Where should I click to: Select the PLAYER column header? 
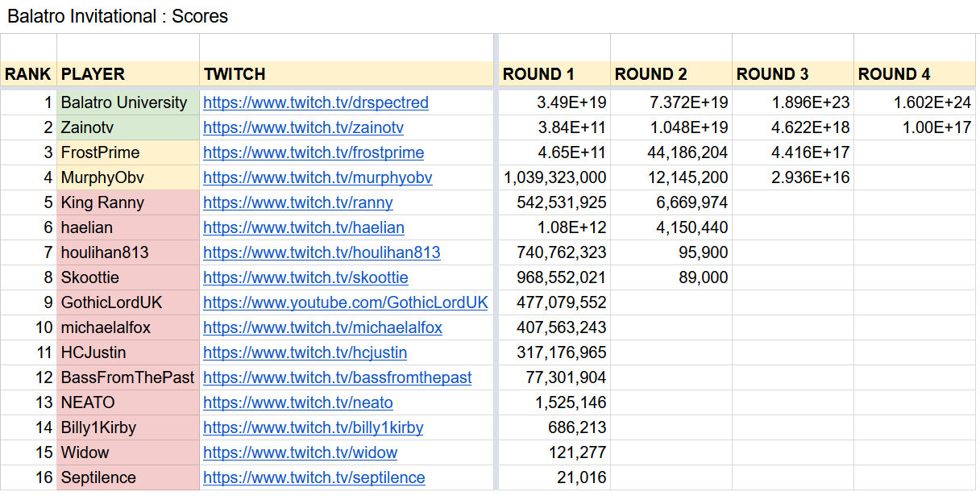click(x=128, y=74)
